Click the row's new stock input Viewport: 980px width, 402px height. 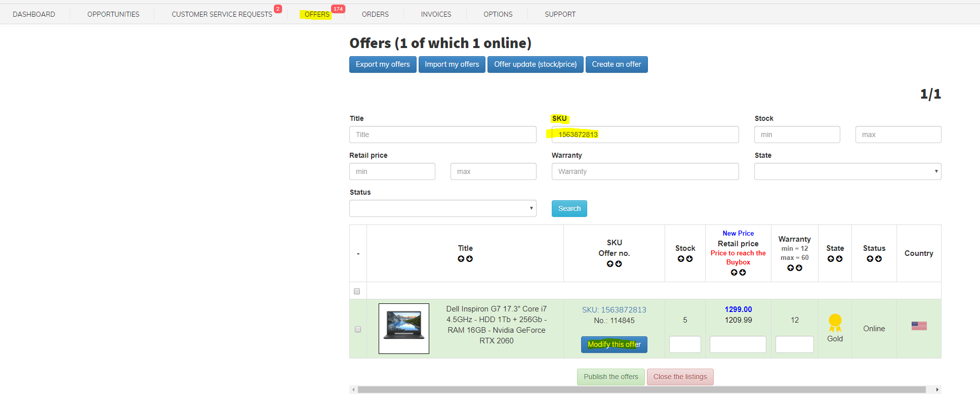click(x=685, y=344)
